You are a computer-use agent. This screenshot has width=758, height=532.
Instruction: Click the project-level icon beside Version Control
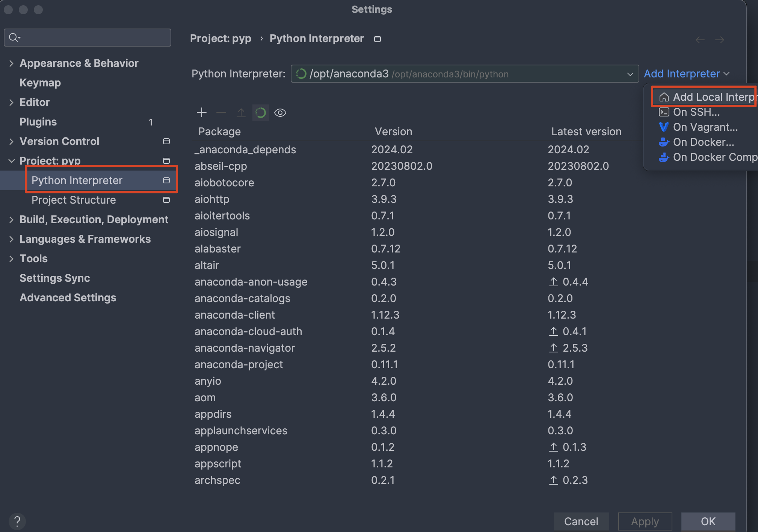pyautogui.click(x=166, y=141)
